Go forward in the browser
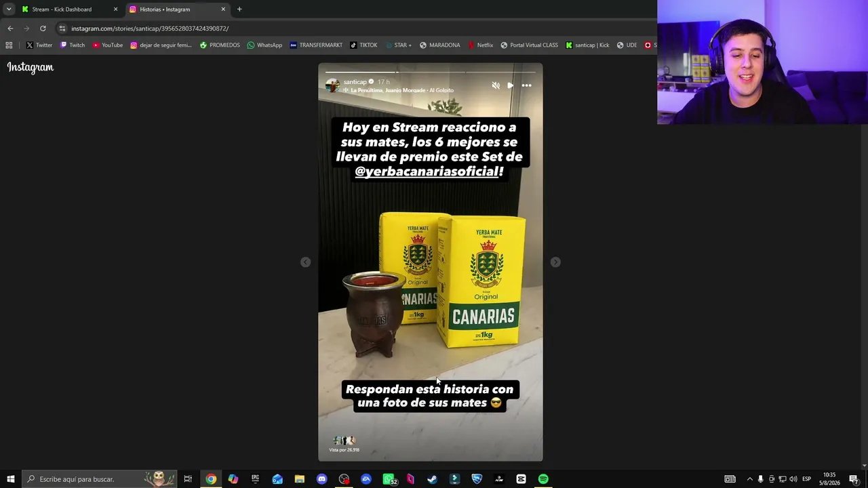The width and height of the screenshot is (868, 488). coord(26,28)
